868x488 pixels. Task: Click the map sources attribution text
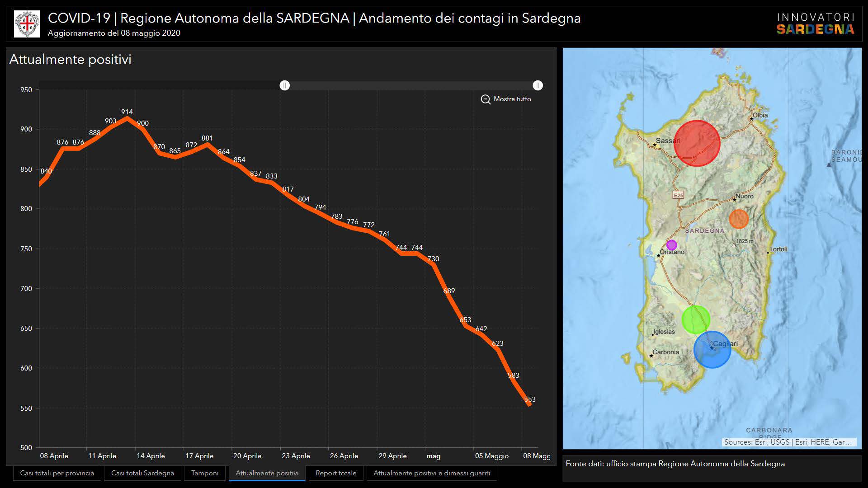788,442
